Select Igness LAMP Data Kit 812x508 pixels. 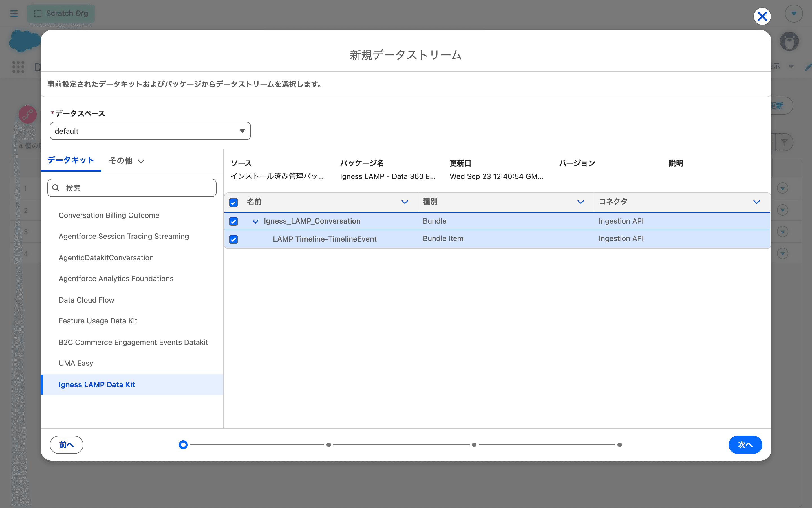(x=132, y=385)
